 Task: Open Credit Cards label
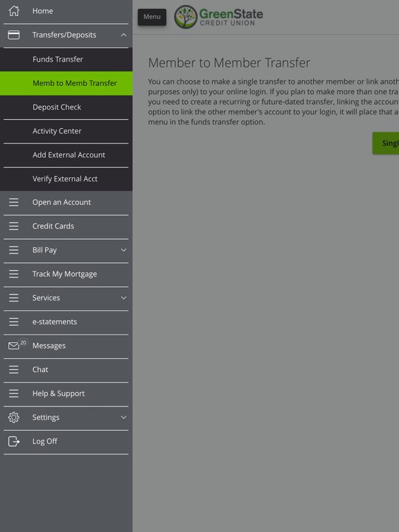coord(53,226)
